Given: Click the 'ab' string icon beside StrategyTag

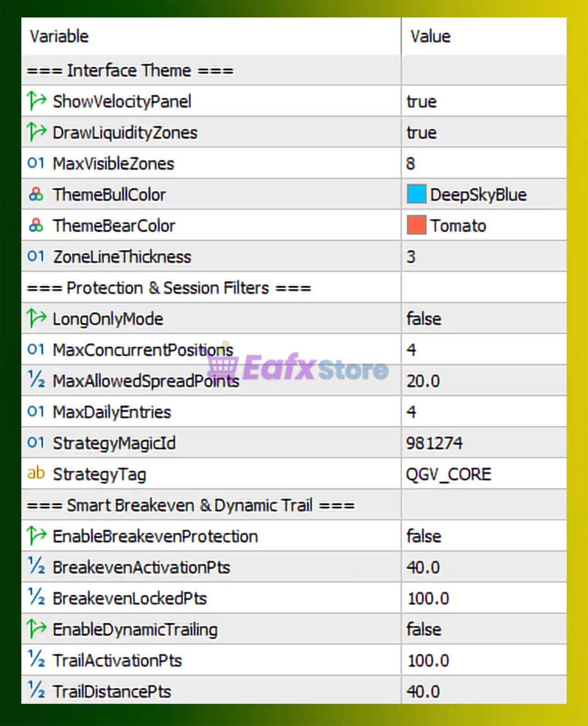Looking at the screenshot, I should 36,473.
